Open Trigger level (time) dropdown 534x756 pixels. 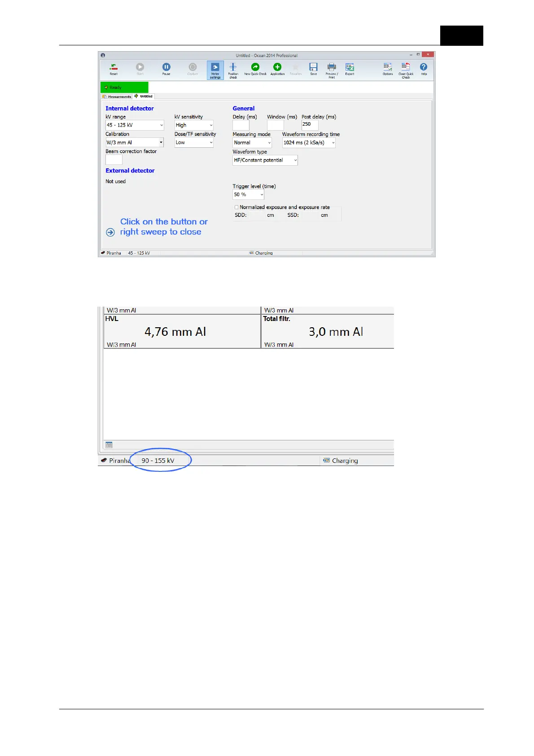click(248, 194)
